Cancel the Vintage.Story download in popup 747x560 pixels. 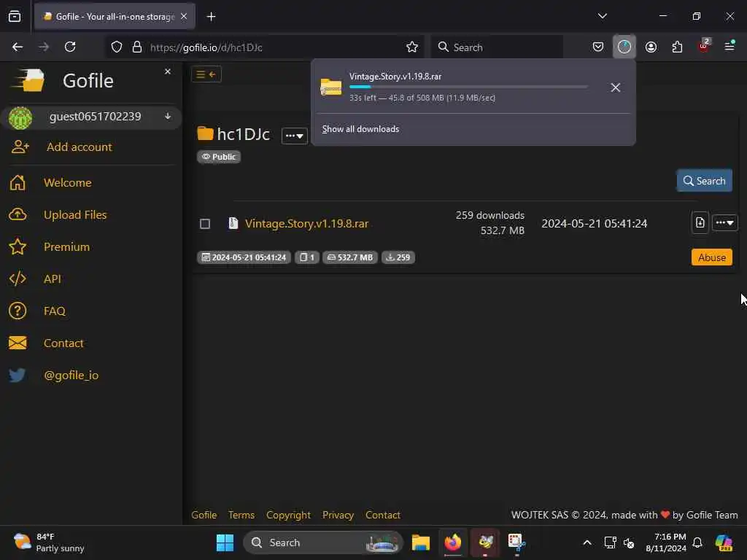[x=616, y=87]
